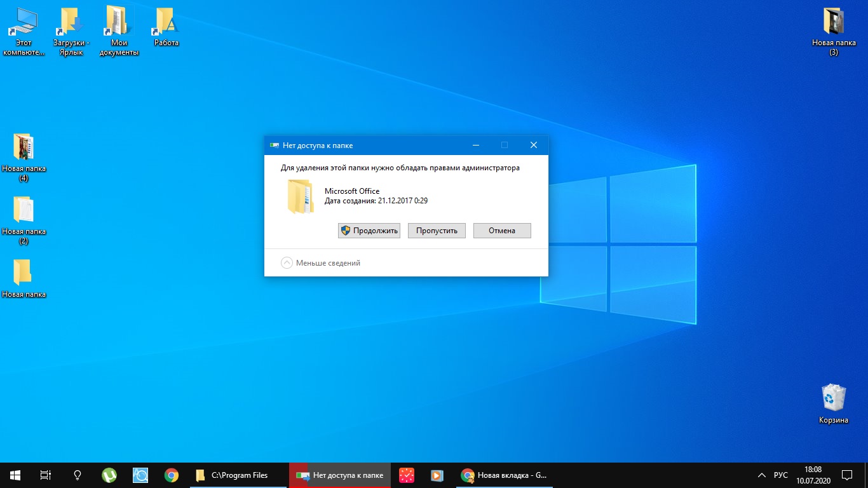
Task: Select the Работа desktop folder
Action: [166, 27]
